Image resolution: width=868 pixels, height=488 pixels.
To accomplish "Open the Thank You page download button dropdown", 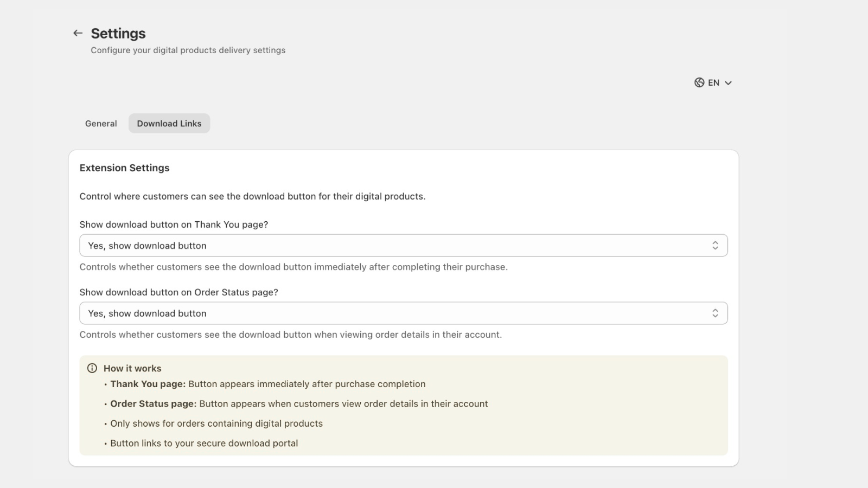I will tap(404, 246).
